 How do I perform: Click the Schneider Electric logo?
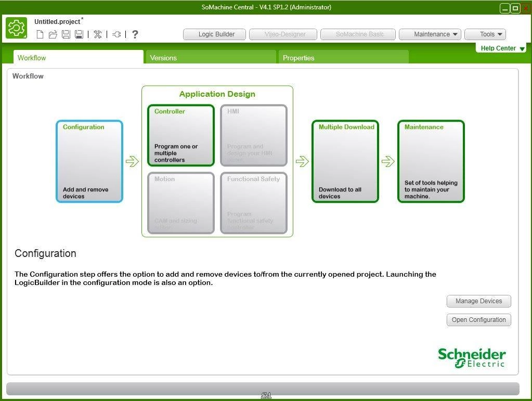pyautogui.click(x=472, y=358)
